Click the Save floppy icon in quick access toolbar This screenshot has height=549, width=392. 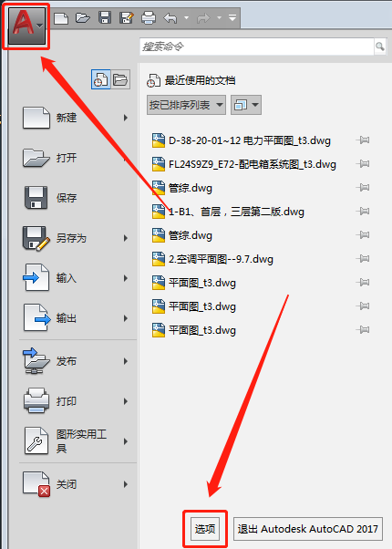click(x=105, y=17)
